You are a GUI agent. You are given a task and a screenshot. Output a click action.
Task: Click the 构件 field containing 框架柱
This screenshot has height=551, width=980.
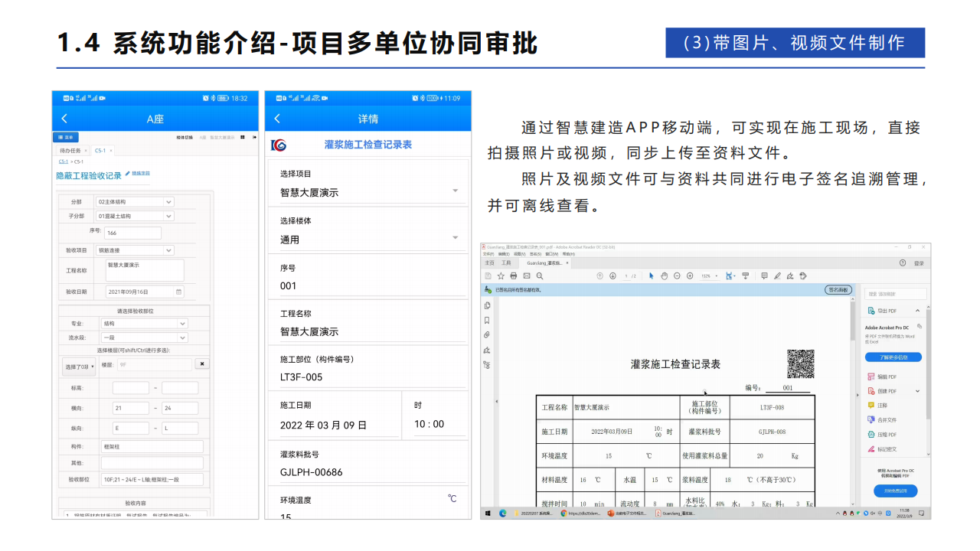point(152,446)
